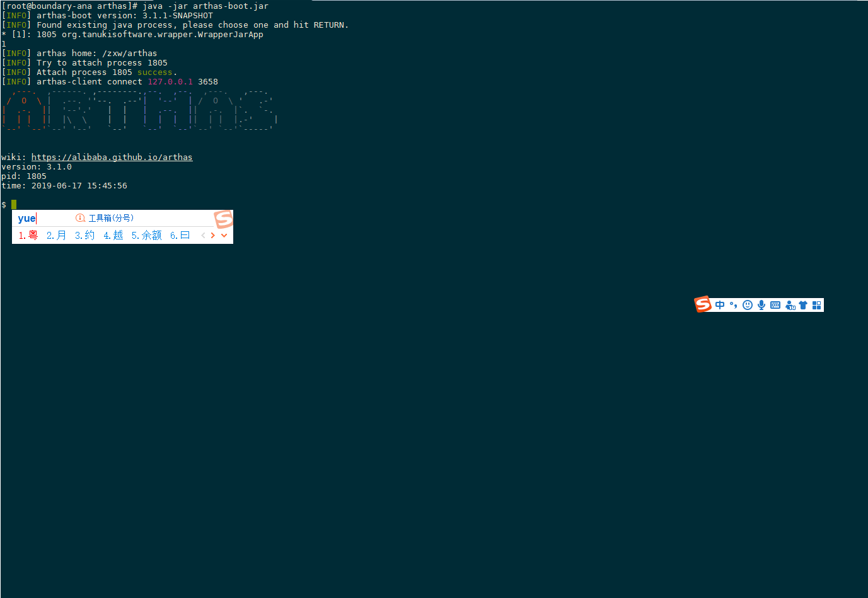
Task: Select candidate 3 约
Action: 85,235
